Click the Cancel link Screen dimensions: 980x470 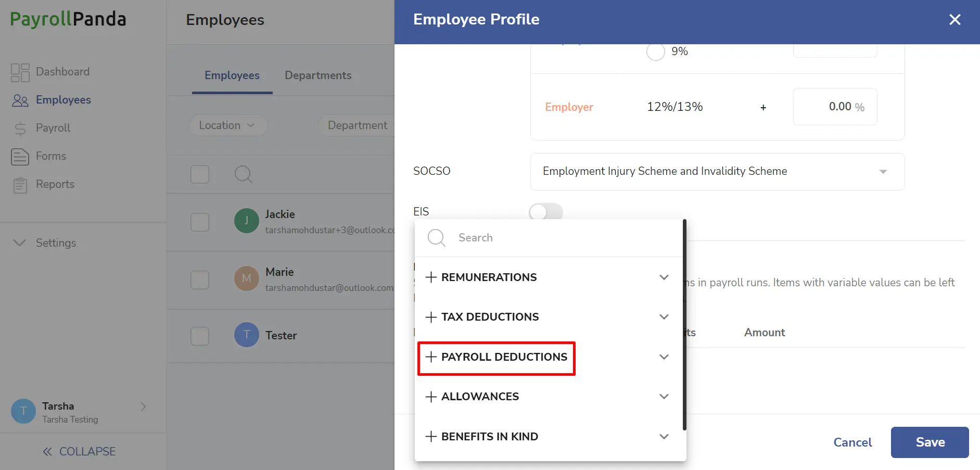click(x=852, y=442)
